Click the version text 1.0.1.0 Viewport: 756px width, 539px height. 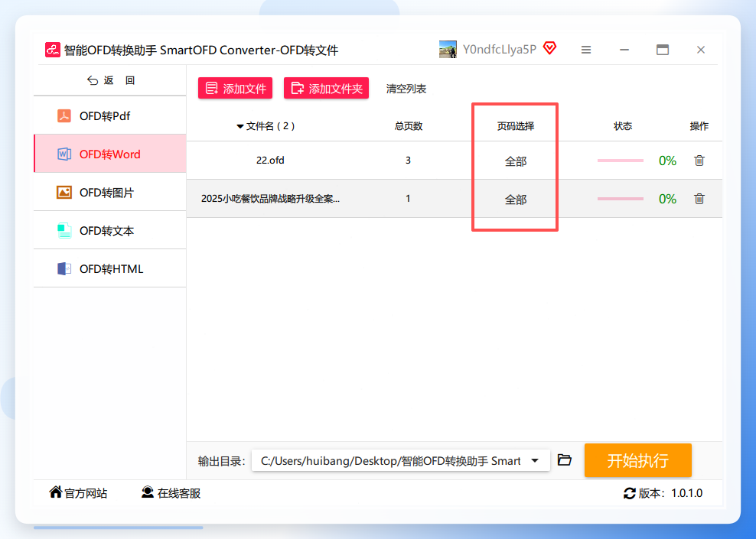click(x=686, y=493)
